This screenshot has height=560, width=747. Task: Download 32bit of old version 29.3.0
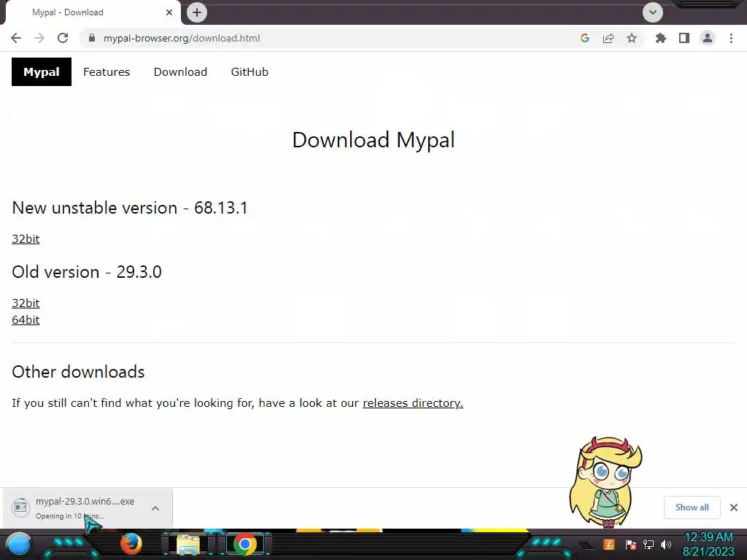tap(26, 303)
